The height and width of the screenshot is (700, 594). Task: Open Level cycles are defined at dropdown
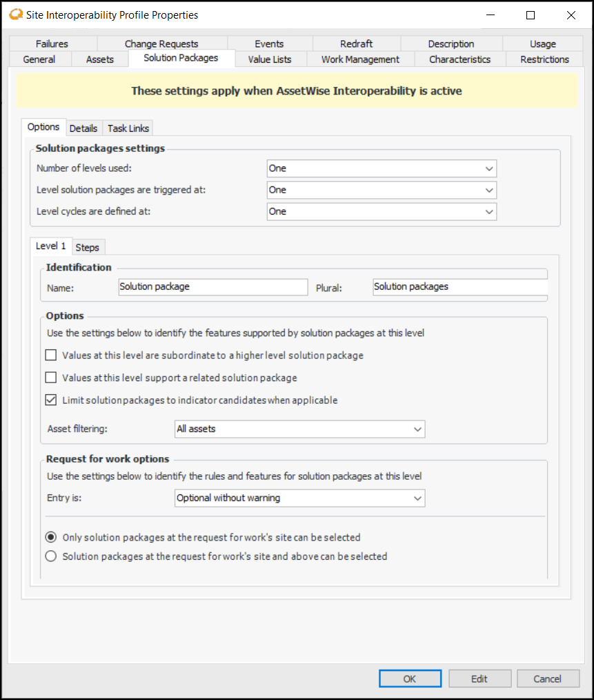click(x=382, y=212)
